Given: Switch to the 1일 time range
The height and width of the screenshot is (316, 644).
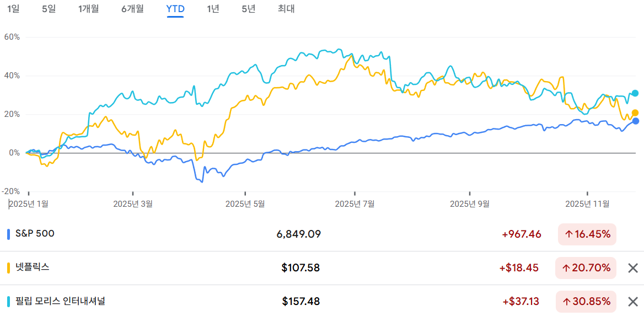Looking at the screenshot, I should tap(13, 9).
